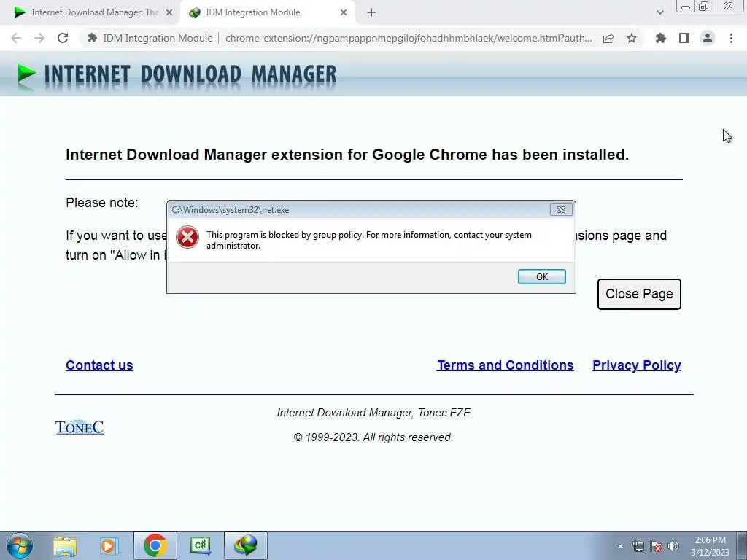Bookmark this page with the star icon
The height and width of the screenshot is (560, 747).
pyautogui.click(x=632, y=38)
